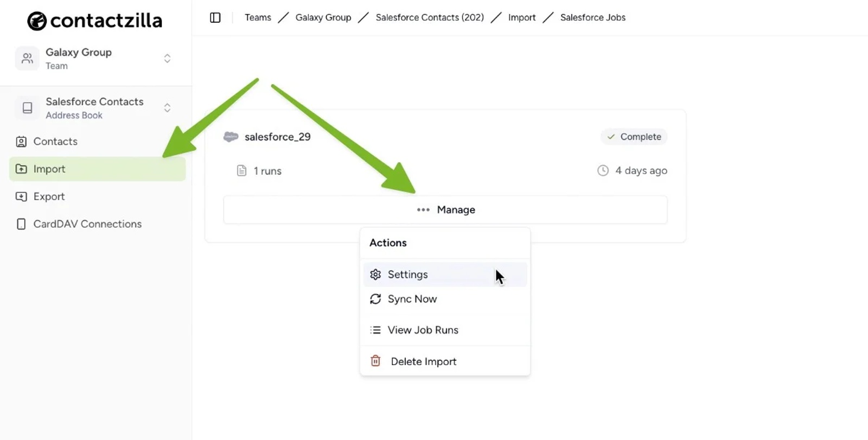Select View Job Runs menu entry
Viewport: 868px width, 440px height.
coord(445,330)
